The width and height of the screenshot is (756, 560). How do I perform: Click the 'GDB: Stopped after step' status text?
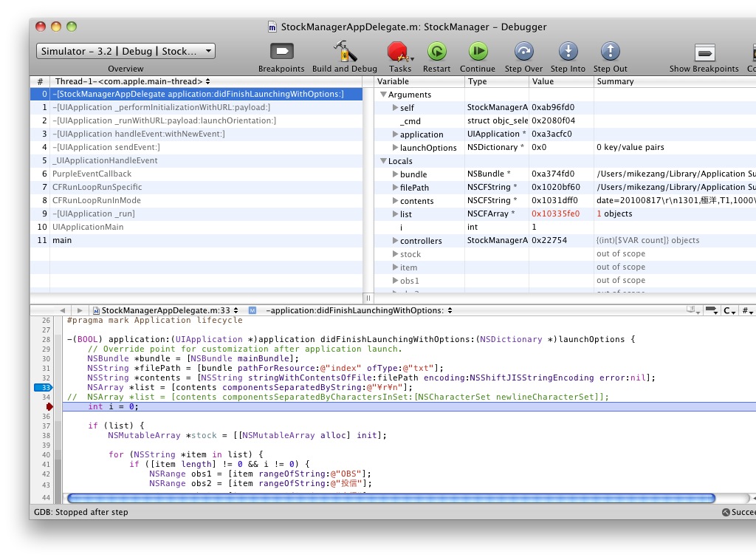(x=81, y=512)
